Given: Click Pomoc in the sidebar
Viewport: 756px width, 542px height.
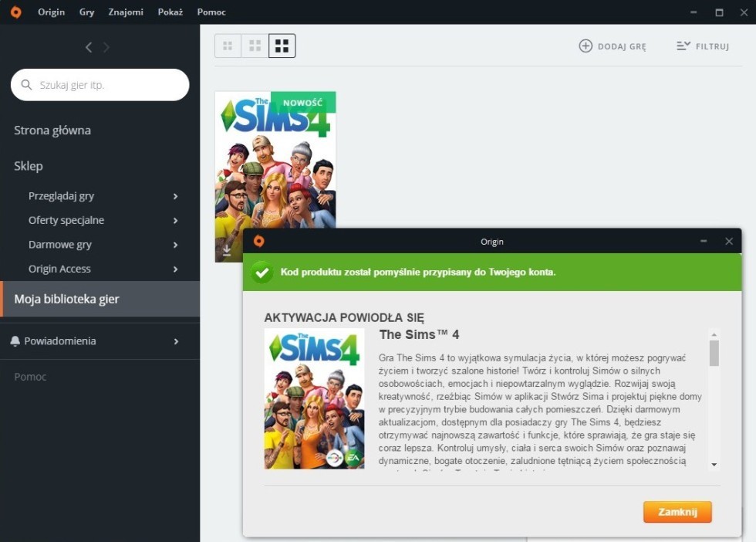Looking at the screenshot, I should pos(30,377).
